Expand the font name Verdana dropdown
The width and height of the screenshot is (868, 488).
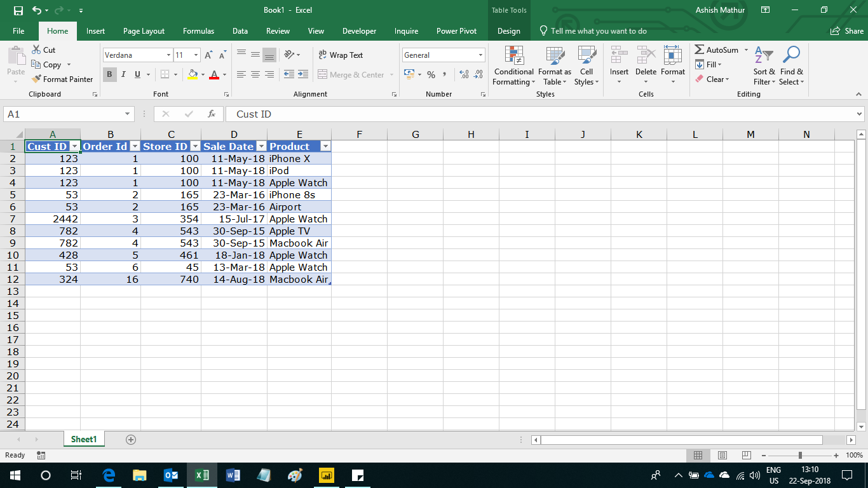tap(168, 55)
